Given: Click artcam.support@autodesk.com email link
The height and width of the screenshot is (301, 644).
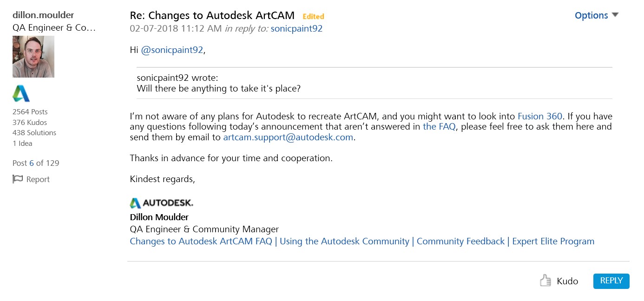Looking at the screenshot, I should point(288,137).
